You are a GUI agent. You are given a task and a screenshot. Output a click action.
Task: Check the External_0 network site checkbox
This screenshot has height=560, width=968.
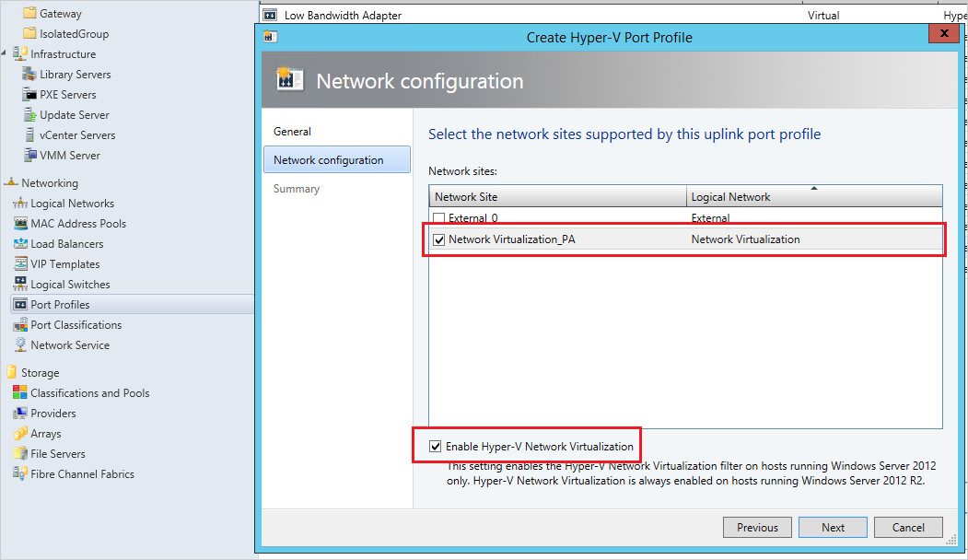(x=438, y=218)
